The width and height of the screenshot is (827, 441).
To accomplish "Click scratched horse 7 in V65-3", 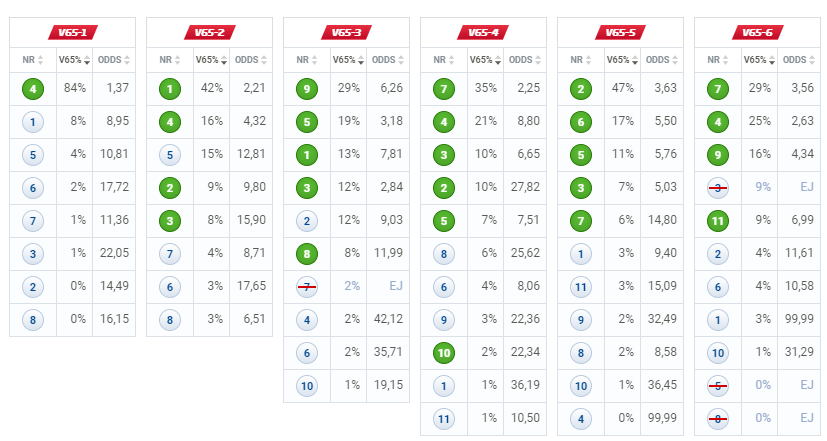I will 307,287.
